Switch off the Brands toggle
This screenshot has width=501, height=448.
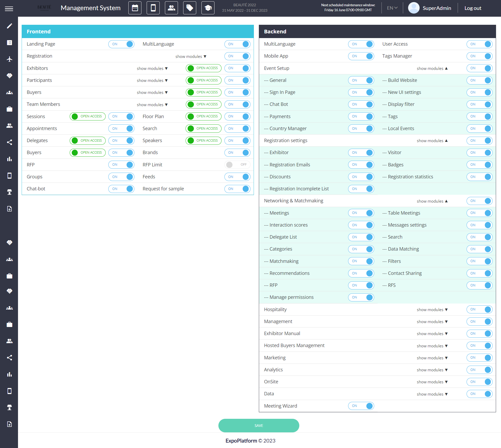pyautogui.click(x=237, y=153)
